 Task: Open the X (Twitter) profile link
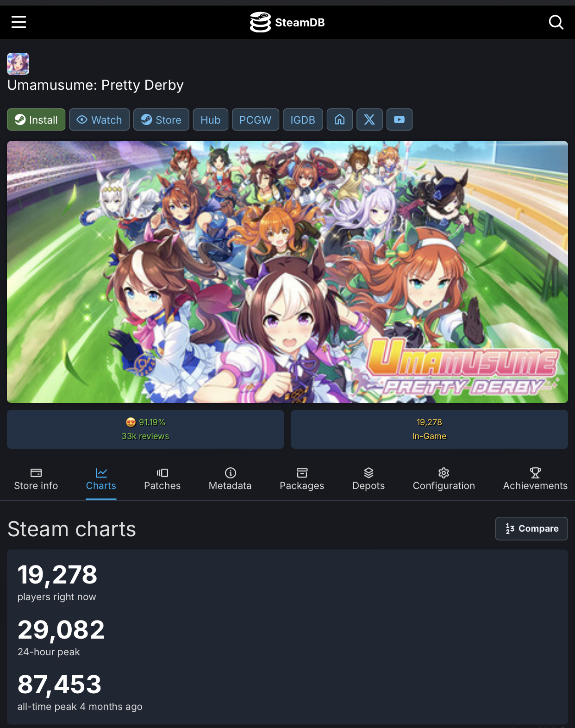coord(369,120)
